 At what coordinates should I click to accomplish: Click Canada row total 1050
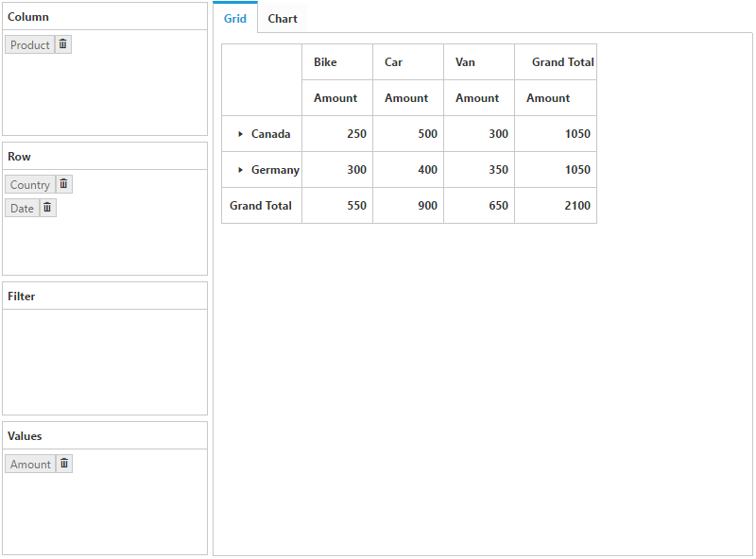556,134
